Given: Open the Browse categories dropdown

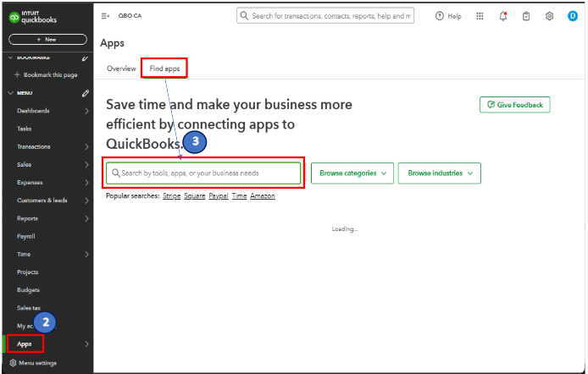Looking at the screenshot, I should [352, 173].
